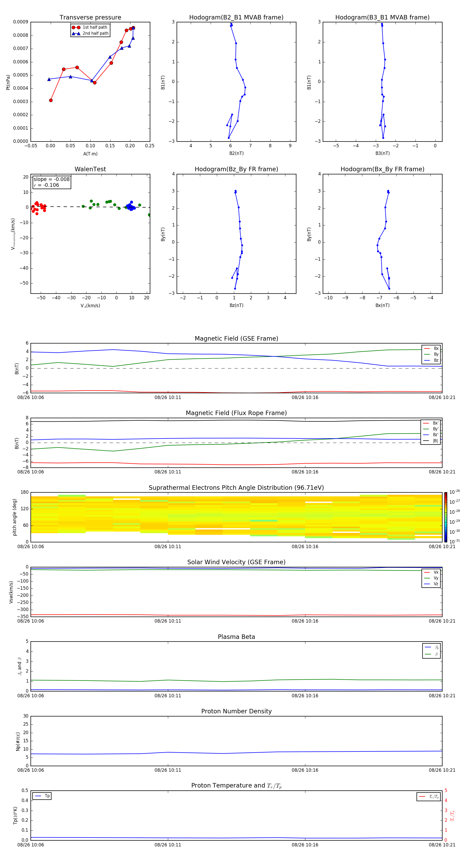
Task: Click the Bx' legend entry in Flux Rope plot
Action: (x=431, y=423)
